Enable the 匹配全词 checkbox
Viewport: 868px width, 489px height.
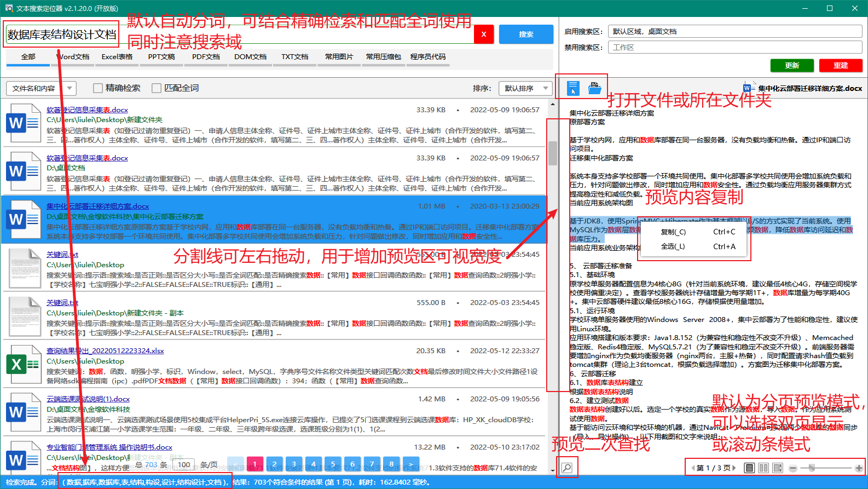157,88
